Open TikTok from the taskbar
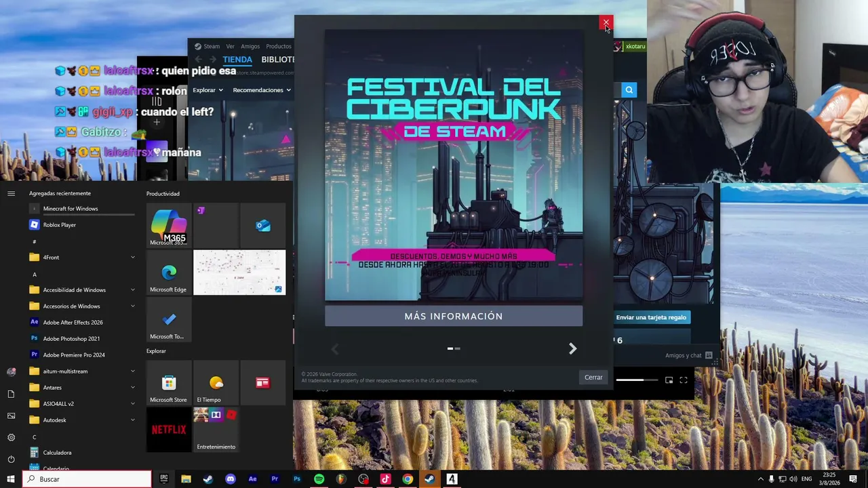This screenshot has height=488, width=868. click(385, 479)
